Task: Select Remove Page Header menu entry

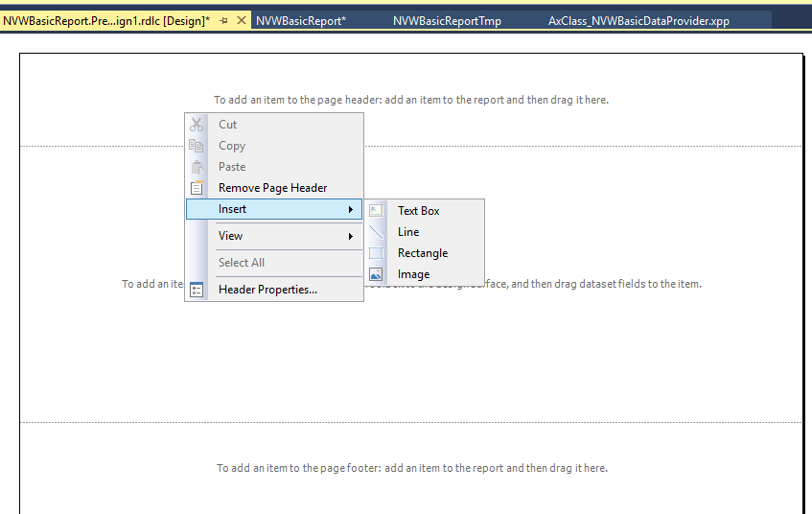Action: click(274, 188)
